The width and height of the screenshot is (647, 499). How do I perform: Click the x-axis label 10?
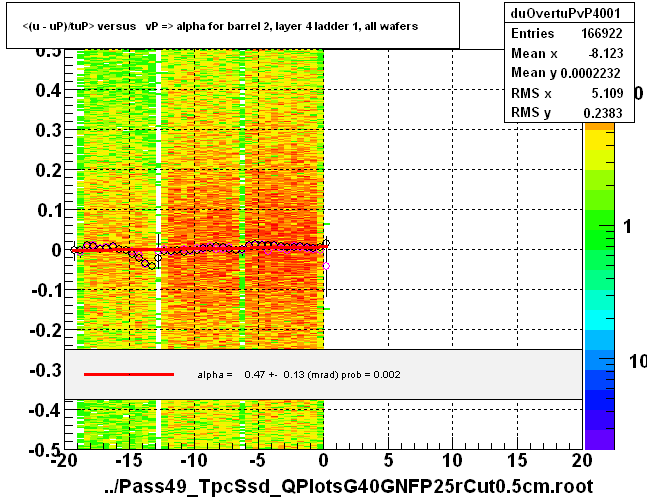[453, 460]
